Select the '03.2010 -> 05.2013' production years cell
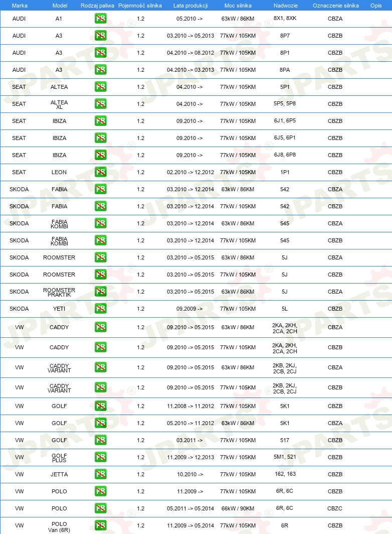The image size is (392, 534). [190, 36]
